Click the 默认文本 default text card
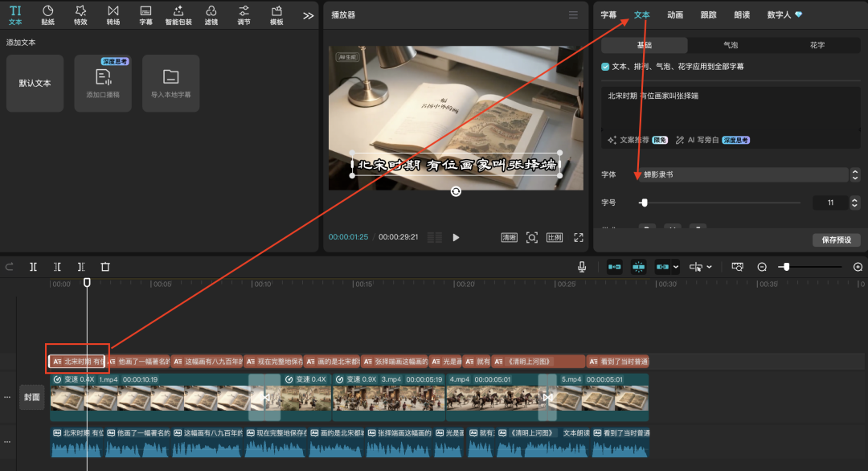The image size is (868, 471). pos(35,84)
